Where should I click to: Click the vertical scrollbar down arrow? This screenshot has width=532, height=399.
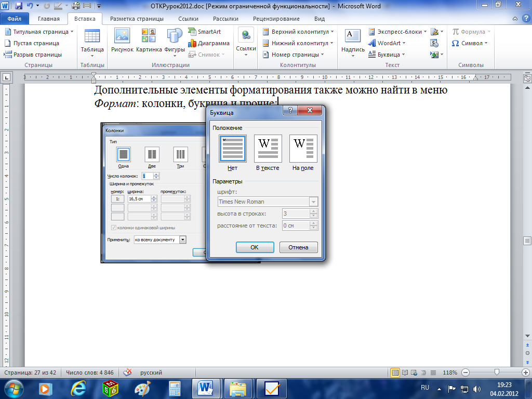pyautogui.click(x=527, y=336)
